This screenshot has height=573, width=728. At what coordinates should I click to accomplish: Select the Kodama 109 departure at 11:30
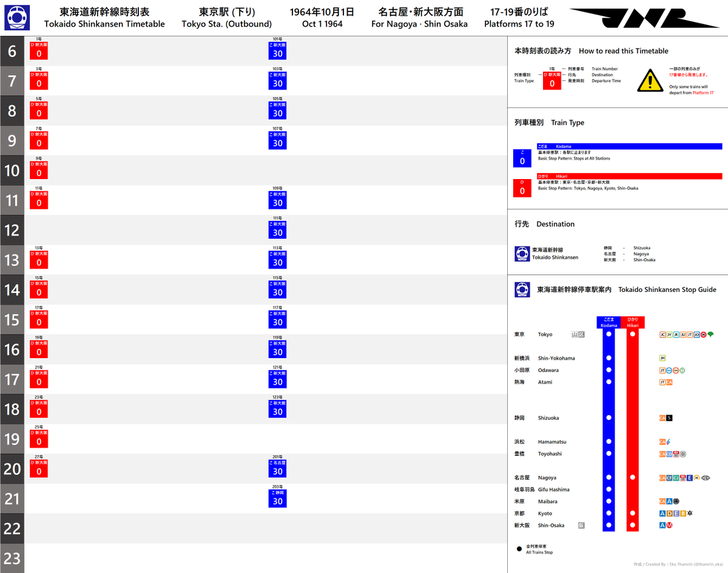(277, 200)
